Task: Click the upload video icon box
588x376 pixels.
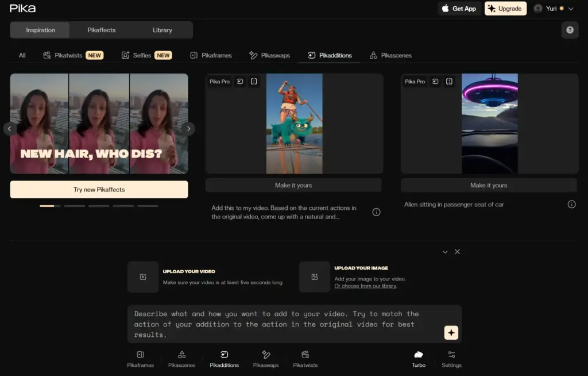Action: click(143, 277)
